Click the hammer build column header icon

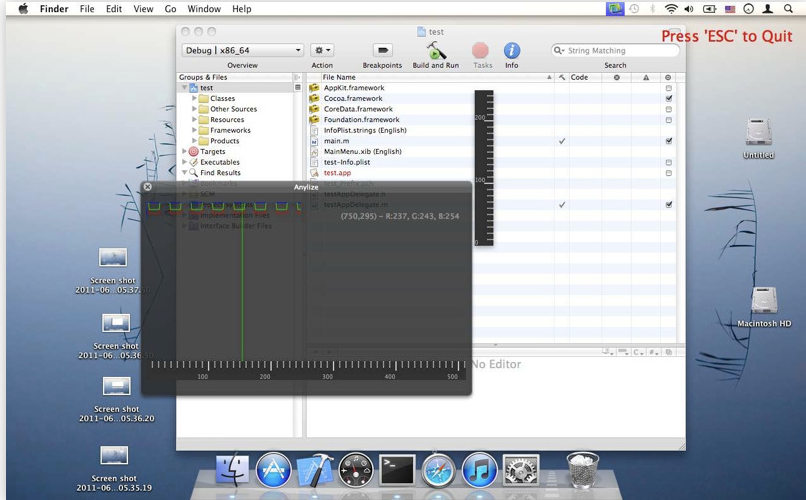562,77
